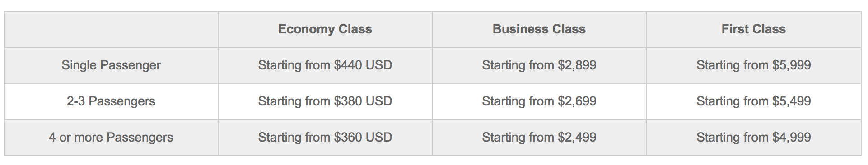Viewport: 868px width, 165px height.
Task: Click the Starting from $2,499 cell
Action: [539, 137]
